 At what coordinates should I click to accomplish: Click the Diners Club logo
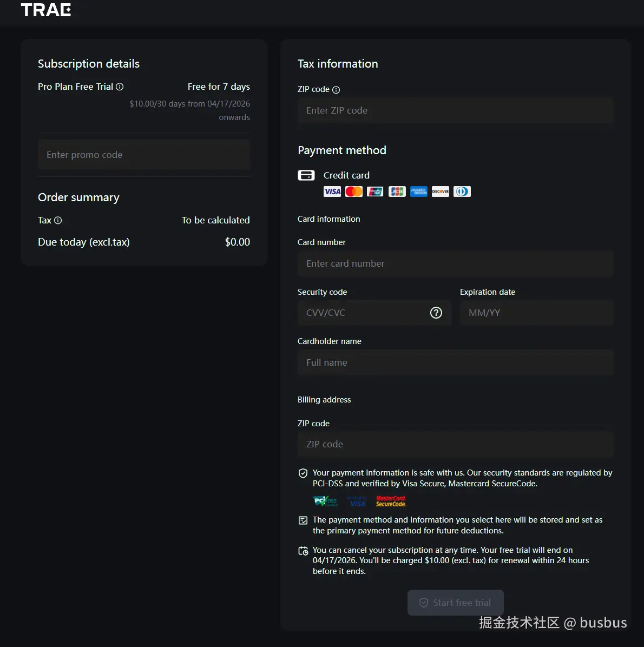pyautogui.click(x=462, y=192)
